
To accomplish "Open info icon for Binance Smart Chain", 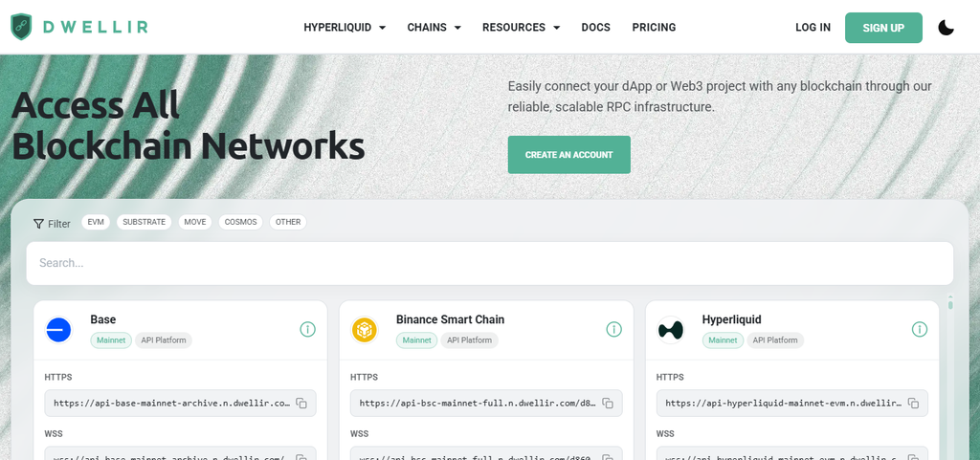I will 613,329.
